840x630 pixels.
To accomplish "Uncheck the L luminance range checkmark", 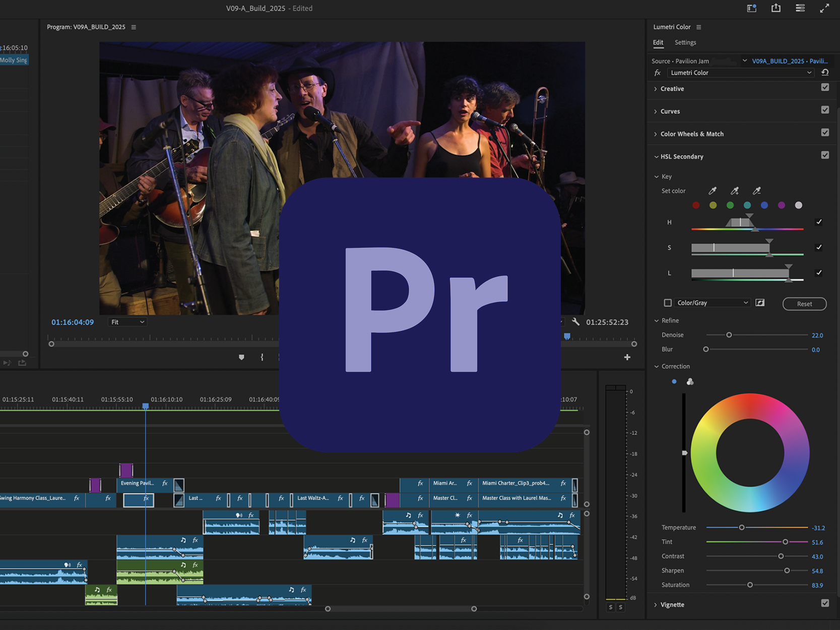I will 819,273.
